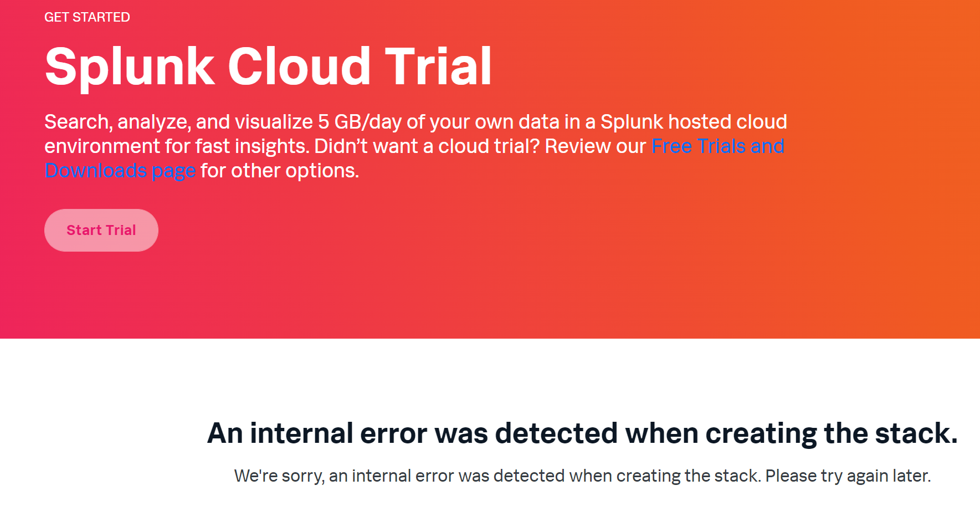
Task: Click the words fast insights in the paragraph
Action: click(x=243, y=146)
